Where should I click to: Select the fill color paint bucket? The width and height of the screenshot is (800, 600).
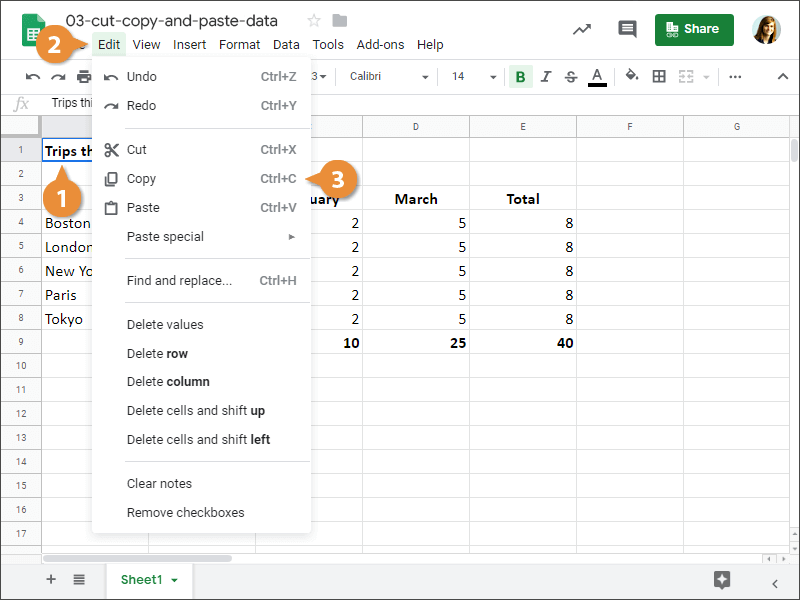pos(631,76)
